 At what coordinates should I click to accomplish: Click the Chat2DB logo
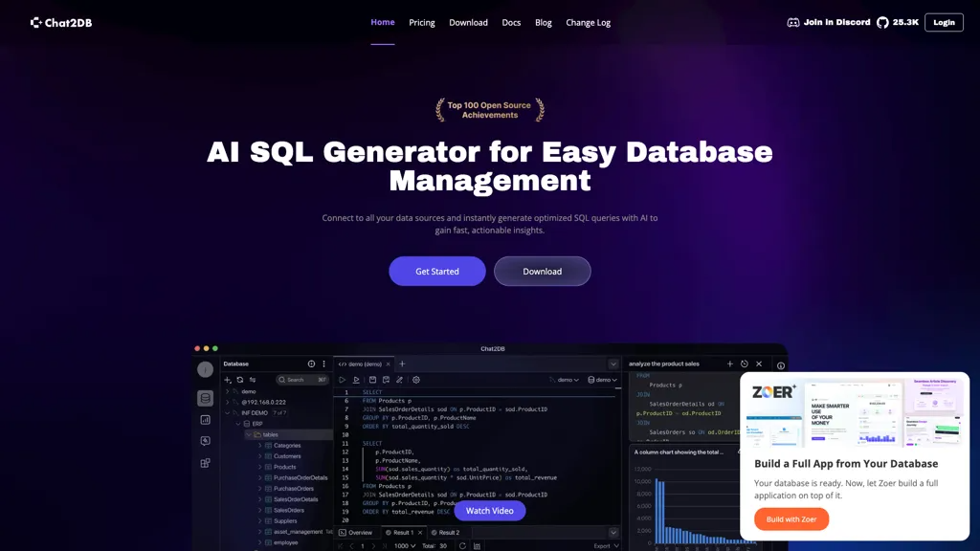click(x=61, y=23)
